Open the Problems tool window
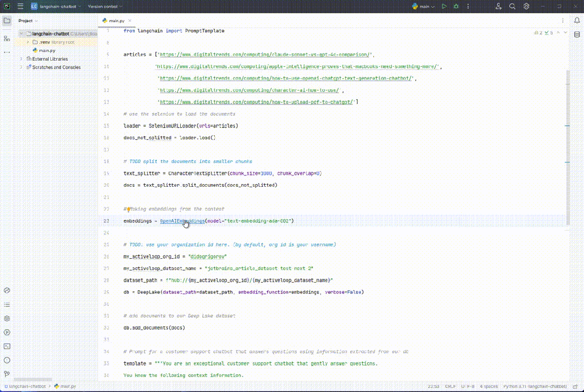 (6, 361)
